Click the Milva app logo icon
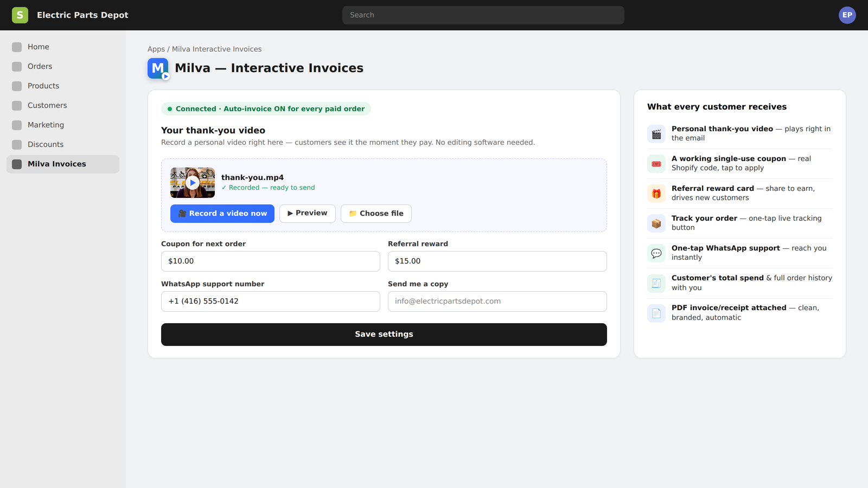Screen dimensions: 868x488 pyautogui.click(x=158, y=68)
